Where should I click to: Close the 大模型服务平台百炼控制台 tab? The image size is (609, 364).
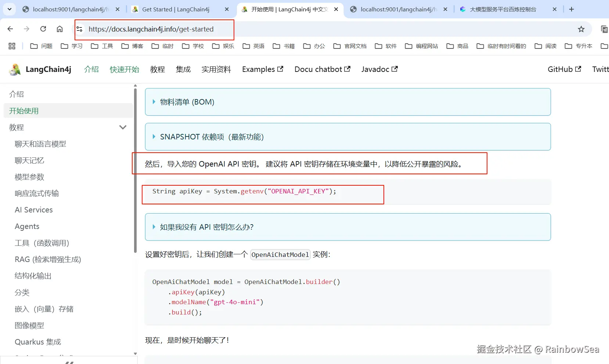click(555, 9)
